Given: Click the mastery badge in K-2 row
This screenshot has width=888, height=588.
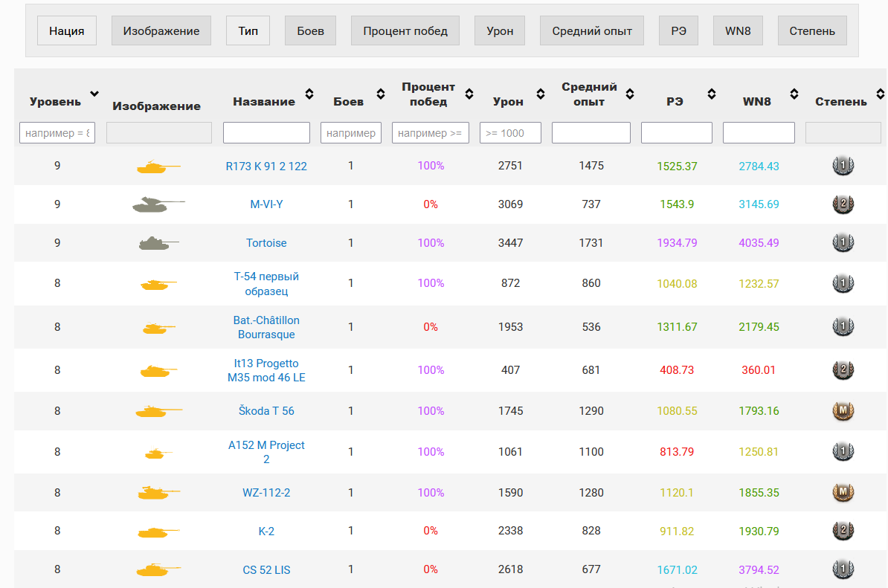Looking at the screenshot, I should tap(843, 531).
